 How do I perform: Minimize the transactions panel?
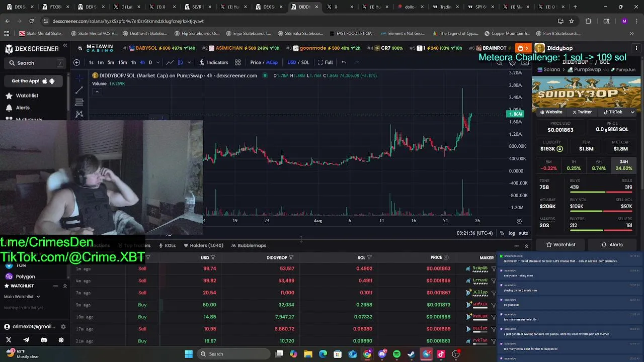pos(516,246)
